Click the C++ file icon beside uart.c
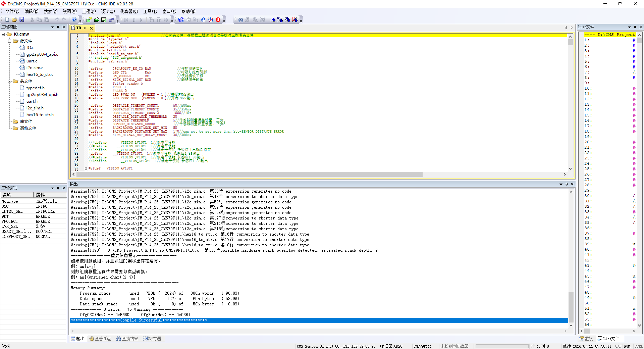The image size is (644, 349). tap(22, 61)
